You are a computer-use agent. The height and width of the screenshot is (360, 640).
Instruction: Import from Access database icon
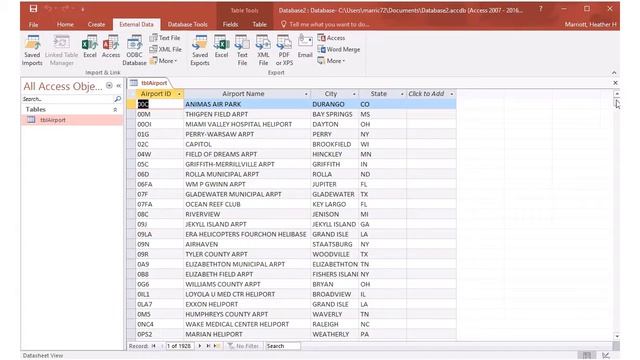click(111, 47)
